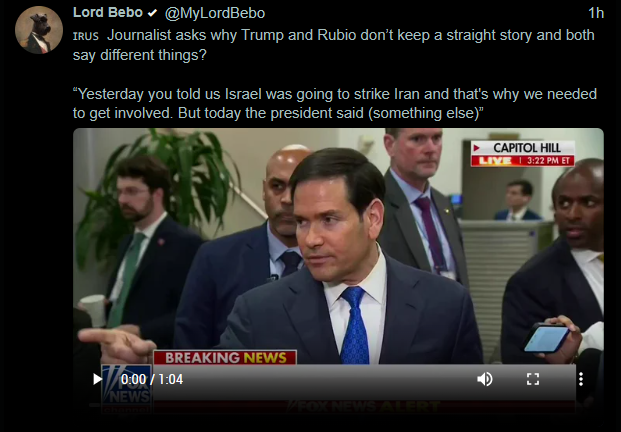Click the FOX NEWS ALERT ticker at the video bottom

coord(364,406)
